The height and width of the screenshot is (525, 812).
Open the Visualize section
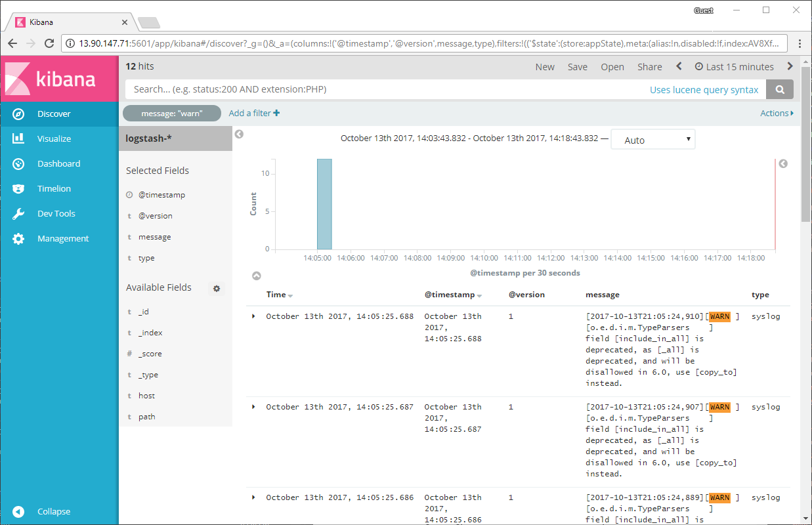(60, 138)
